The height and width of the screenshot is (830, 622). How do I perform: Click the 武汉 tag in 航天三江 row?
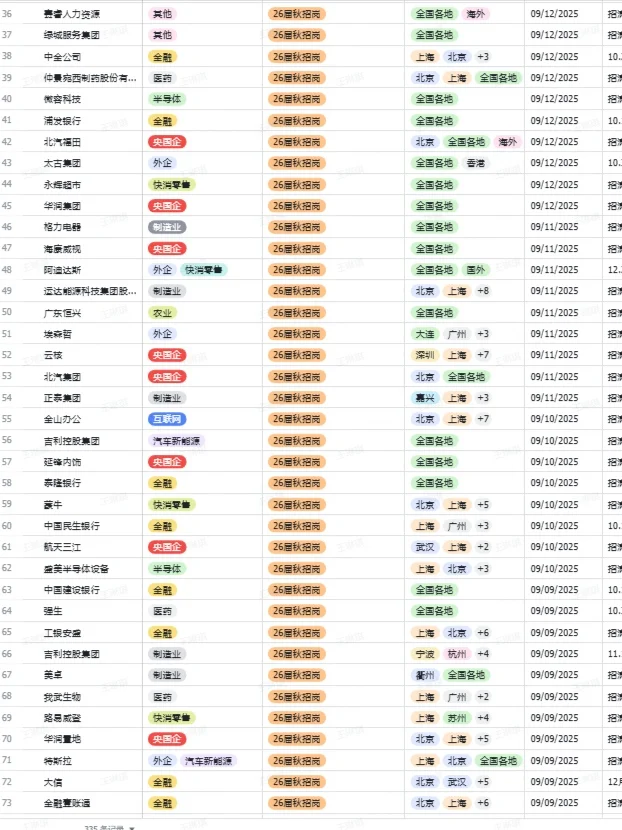tap(425, 547)
